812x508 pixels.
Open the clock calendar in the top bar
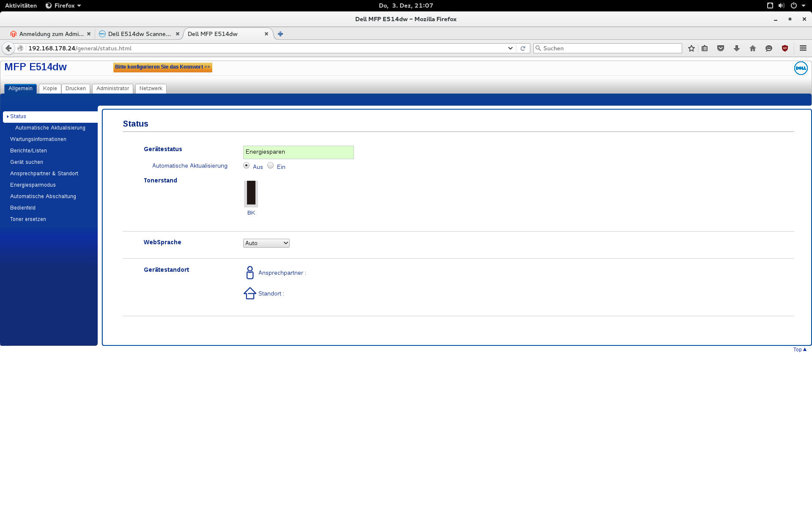click(x=406, y=6)
